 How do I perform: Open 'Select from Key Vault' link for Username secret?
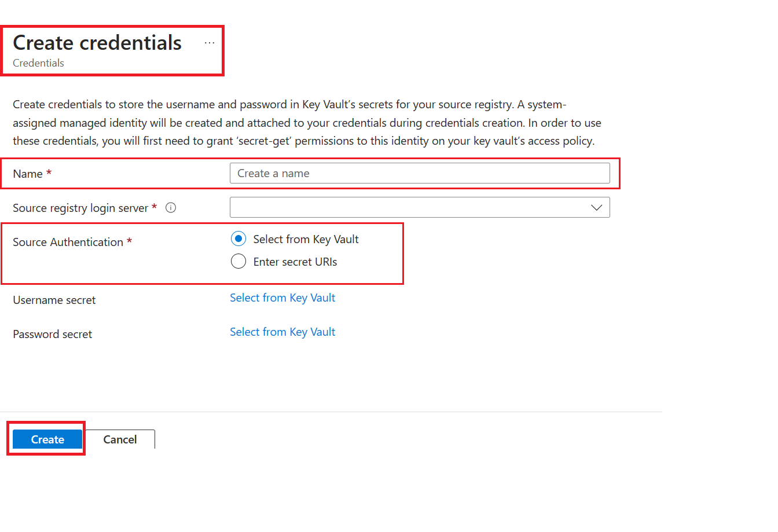click(x=282, y=298)
